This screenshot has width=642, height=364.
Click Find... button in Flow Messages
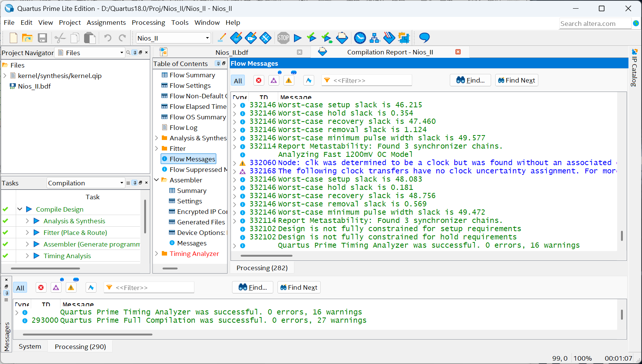tap(470, 80)
